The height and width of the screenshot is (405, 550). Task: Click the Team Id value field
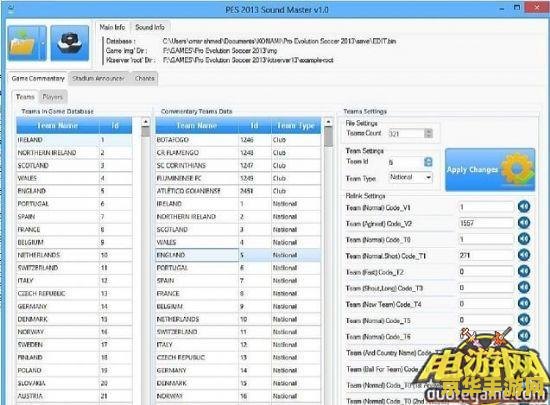coord(406,162)
